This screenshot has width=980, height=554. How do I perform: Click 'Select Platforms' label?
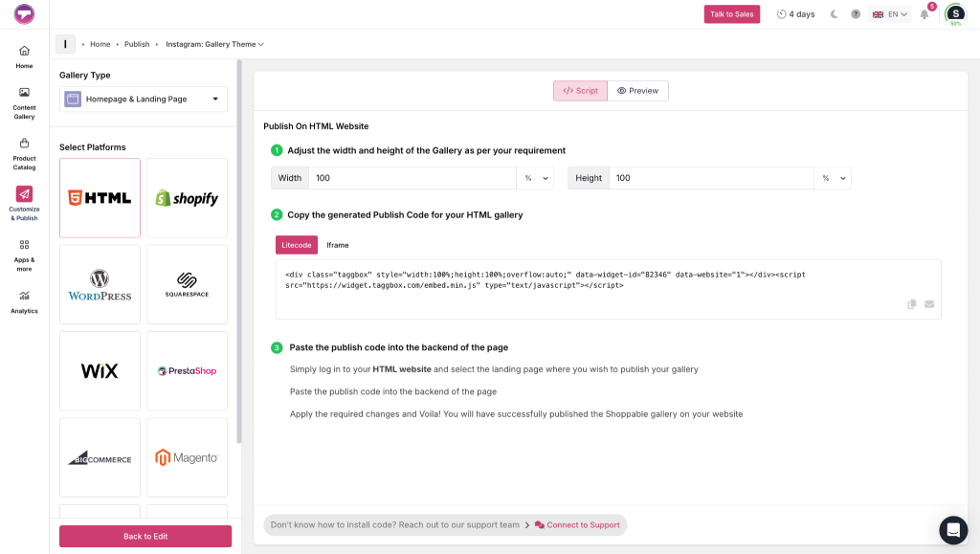point(93,147)
